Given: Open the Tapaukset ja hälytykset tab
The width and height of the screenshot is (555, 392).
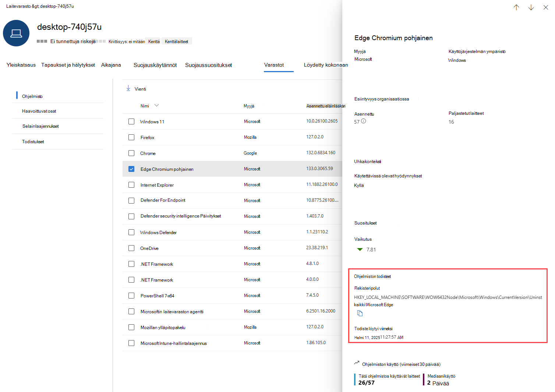Looking at the screenshot, I should click(x=68, y=65).
